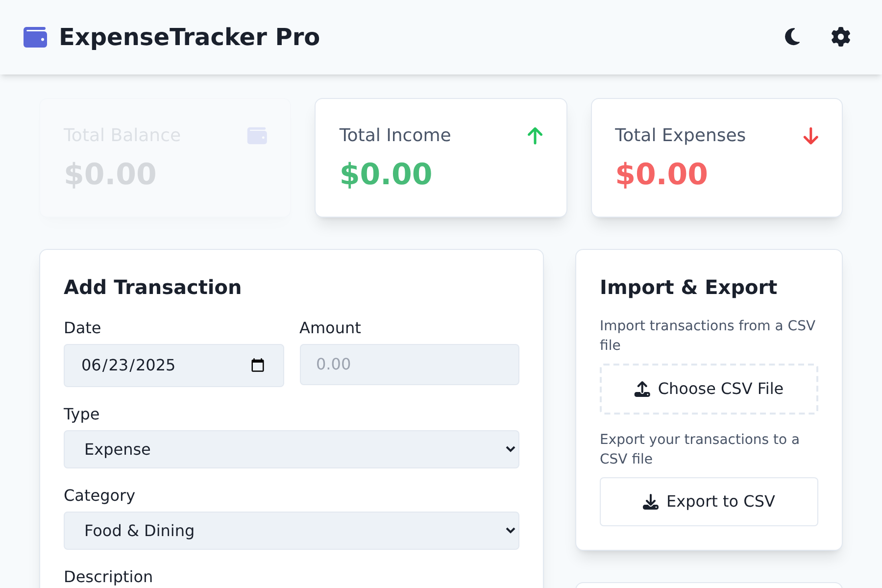This screenshot has width=882, height=588.
Task: Open the Type dropdown showing Expense
Action: (291, 449)
